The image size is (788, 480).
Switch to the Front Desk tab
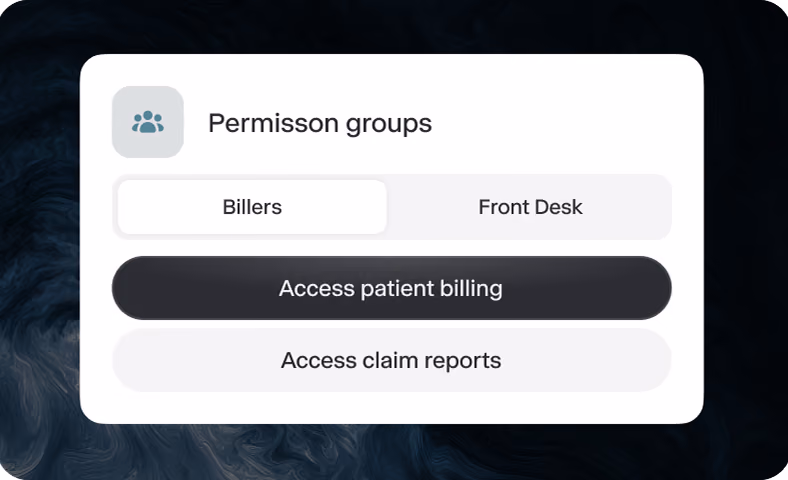point(530,207)
